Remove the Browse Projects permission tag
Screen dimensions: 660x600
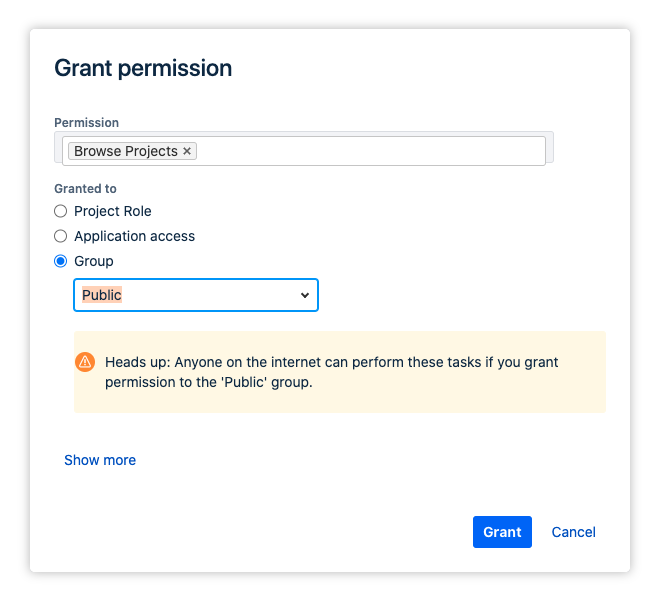coord(187,151)
